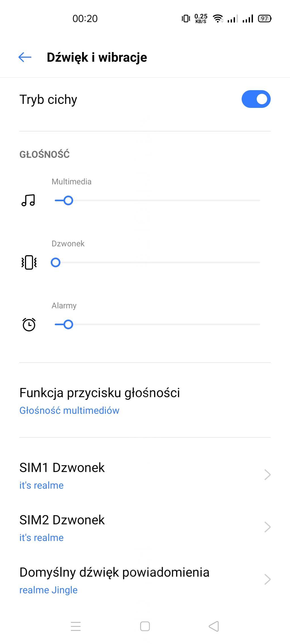Screen dimensions: 290x644
Task: Tap the clock time in status bar
Action: tap(85, 19)
